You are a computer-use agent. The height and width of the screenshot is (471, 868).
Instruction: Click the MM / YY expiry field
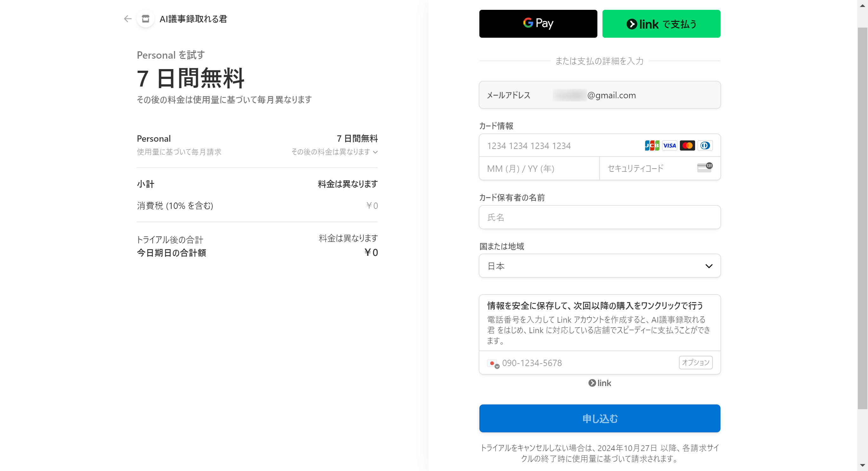click(539, 168)
